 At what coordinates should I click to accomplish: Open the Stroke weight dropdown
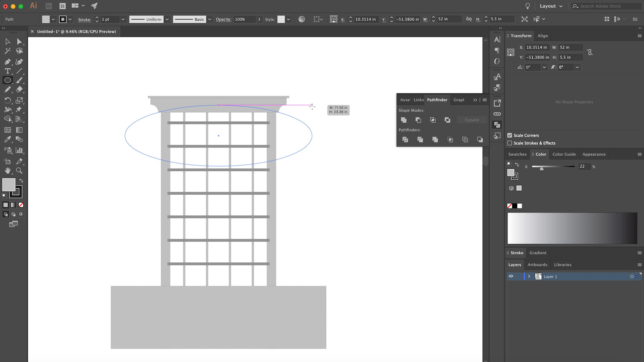[x=123, y=19]
